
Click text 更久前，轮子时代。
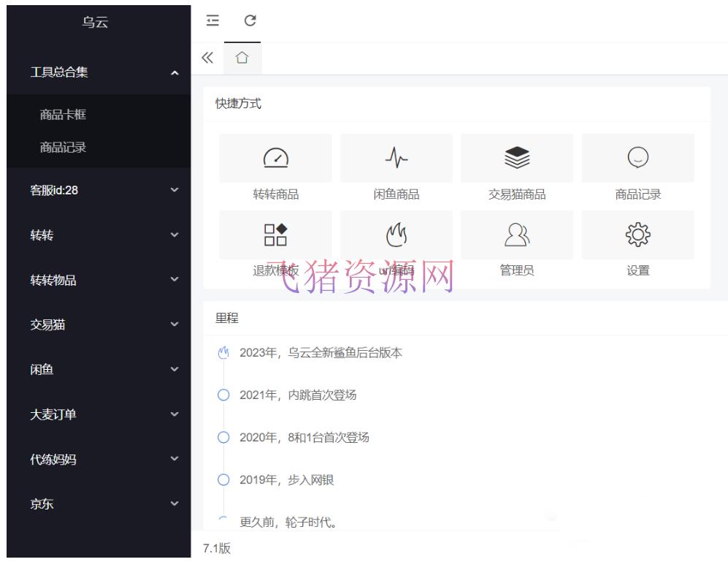click(288, 522)
